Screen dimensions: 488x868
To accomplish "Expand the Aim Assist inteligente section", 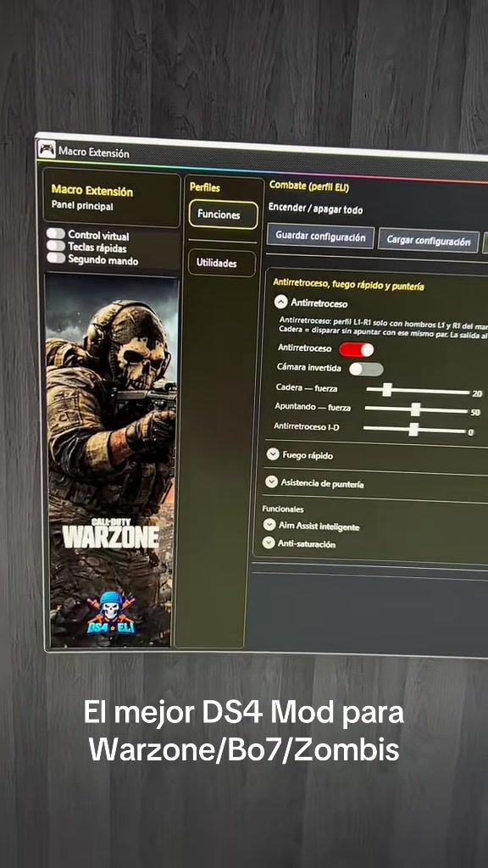I will [x=269, y=524].
